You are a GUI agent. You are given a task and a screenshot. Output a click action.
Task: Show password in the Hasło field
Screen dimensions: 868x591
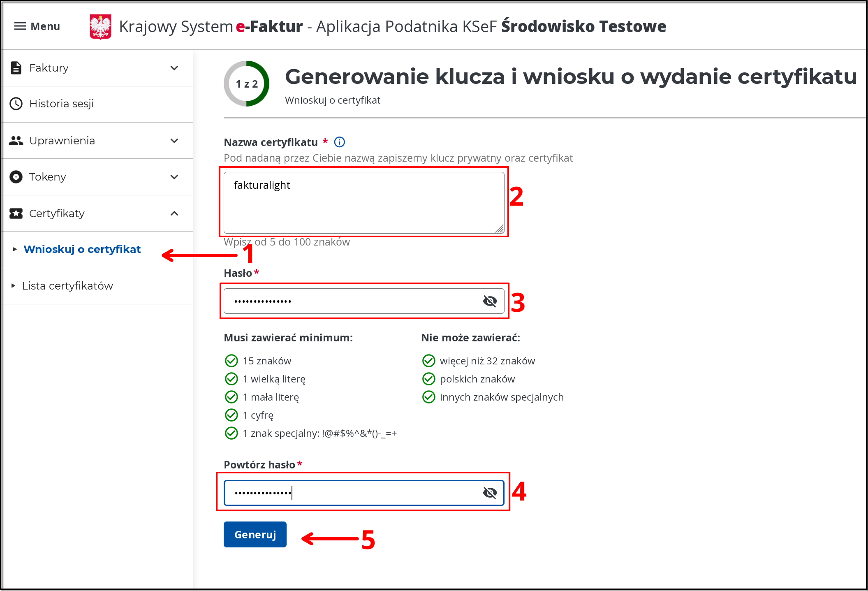[x=490, y=301]
